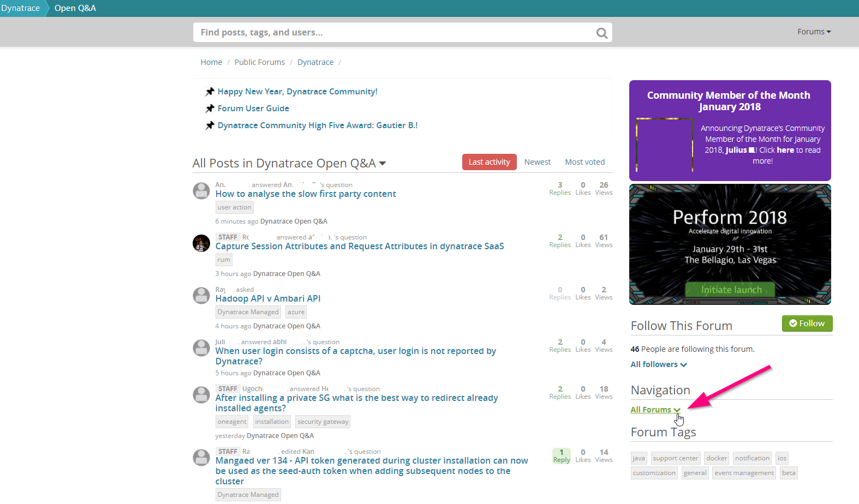This screenshot has height=504, width=859.
Task: Select the user action tag
Action: point(235,207)
